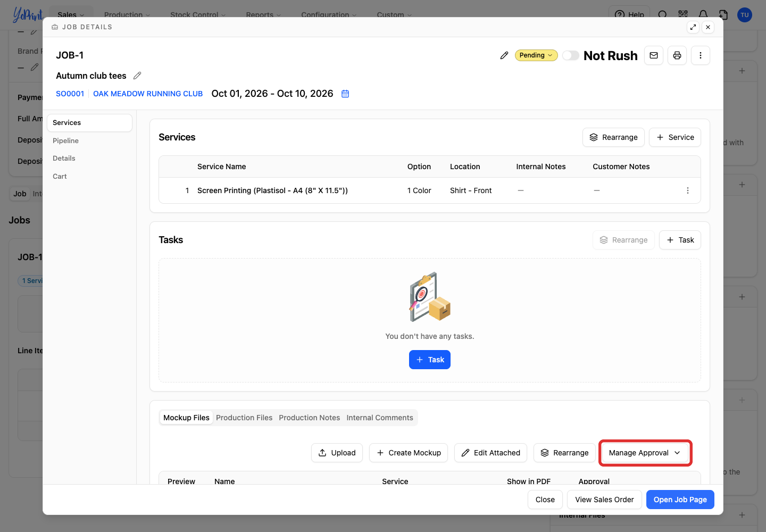766x532 pixels.
Task: Click View Sales Order button
Action: coord(604,500)
